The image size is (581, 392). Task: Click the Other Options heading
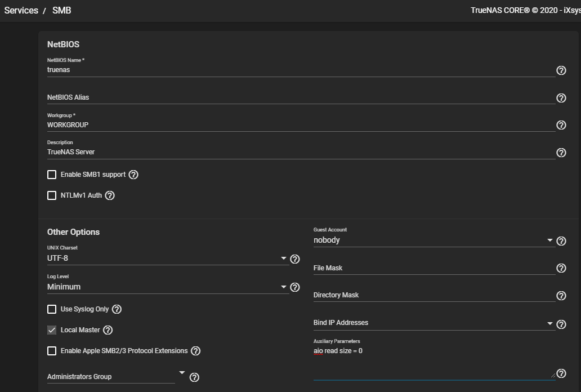tap(73, 232)
